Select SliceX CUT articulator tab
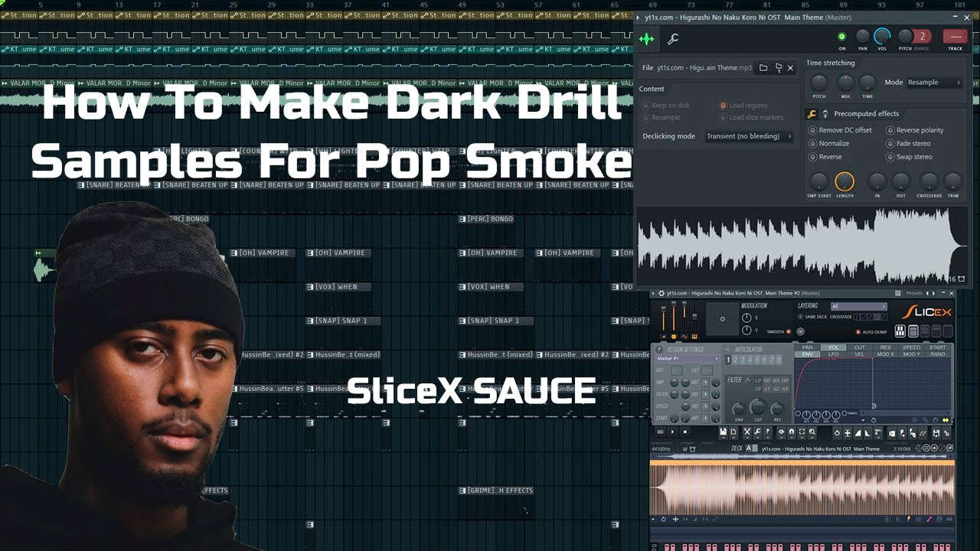 point(860,347)
